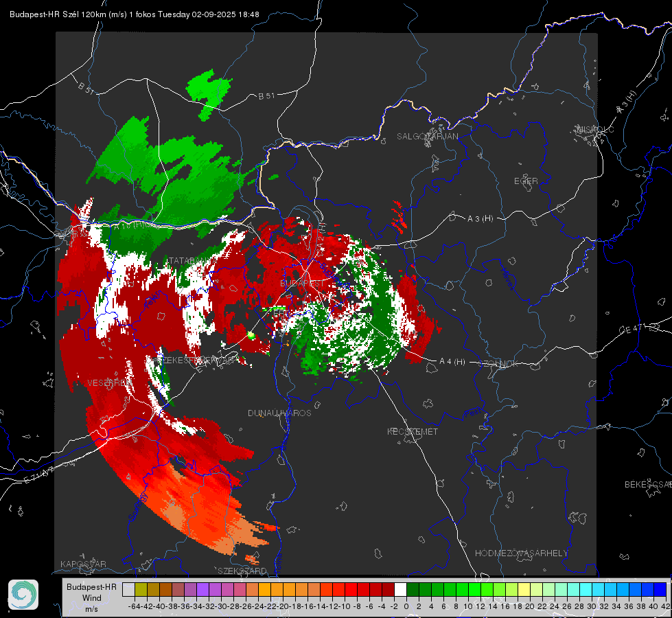Viewport: 672px width, 618px height.
Task: Click the swirl weather service logo
Action: pos(23,595)
